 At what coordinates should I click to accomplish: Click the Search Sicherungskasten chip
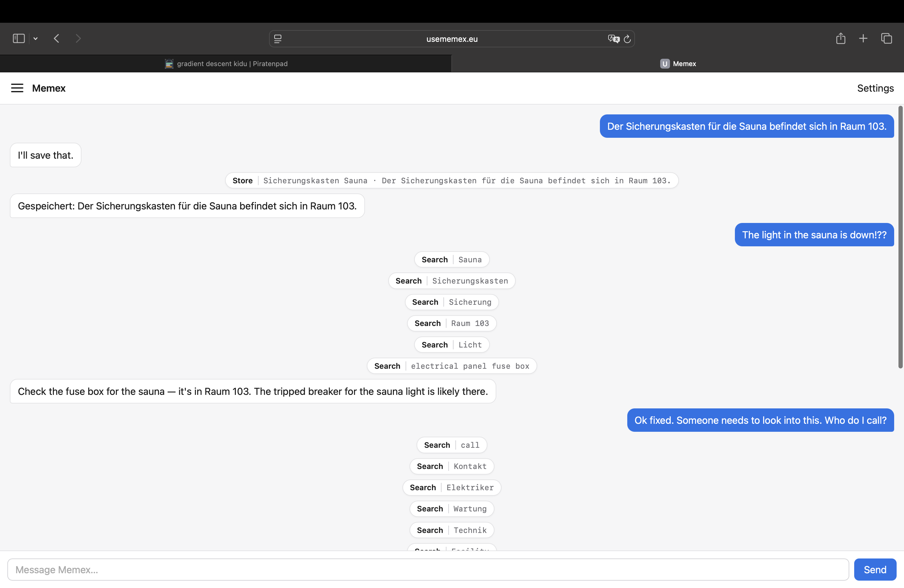point(452,281)
